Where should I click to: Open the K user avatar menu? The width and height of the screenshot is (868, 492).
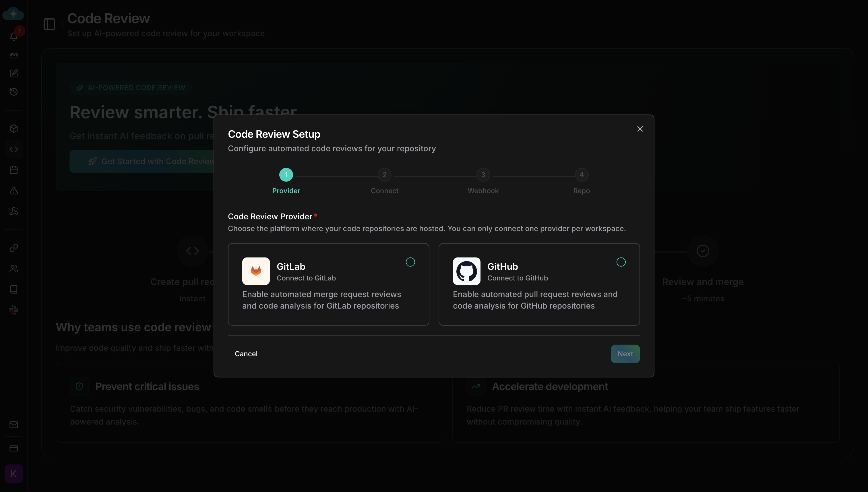pos(13,473)
